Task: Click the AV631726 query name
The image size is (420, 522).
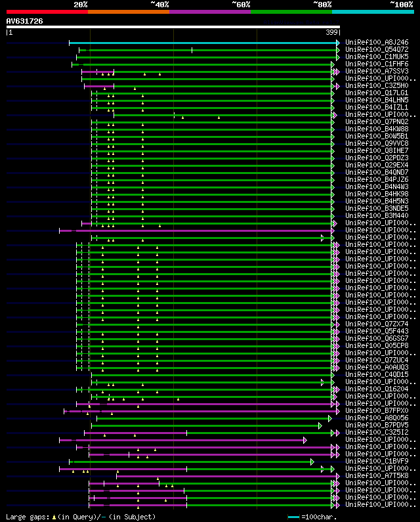Action: 25,21
